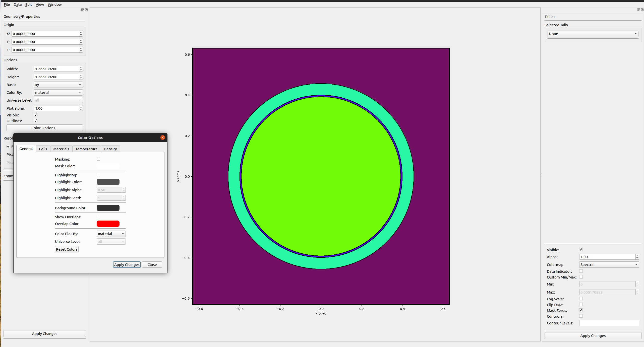Expand the Colormap Spectral dropdown

tap(609, 265)
